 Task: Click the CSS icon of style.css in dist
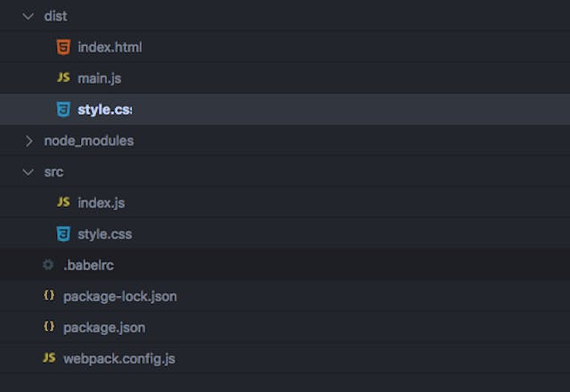point(63,110)
